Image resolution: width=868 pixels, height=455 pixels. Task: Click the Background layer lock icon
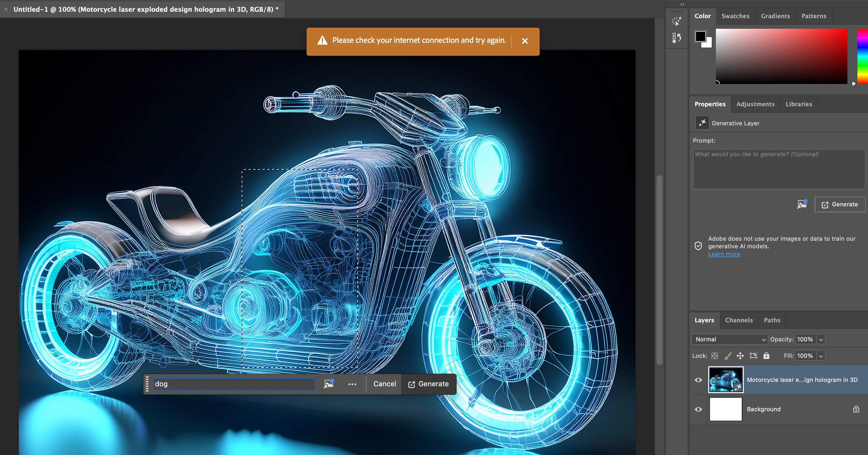(856, 409)
